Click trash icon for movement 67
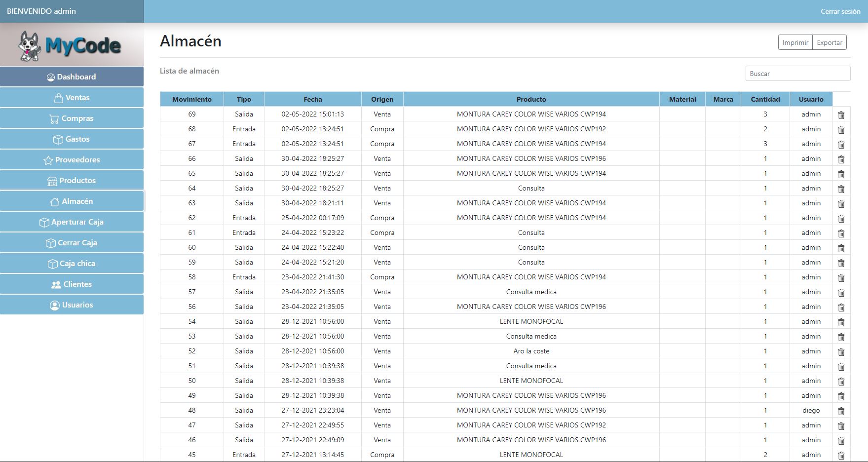868x462 pixels. (841, 144)
